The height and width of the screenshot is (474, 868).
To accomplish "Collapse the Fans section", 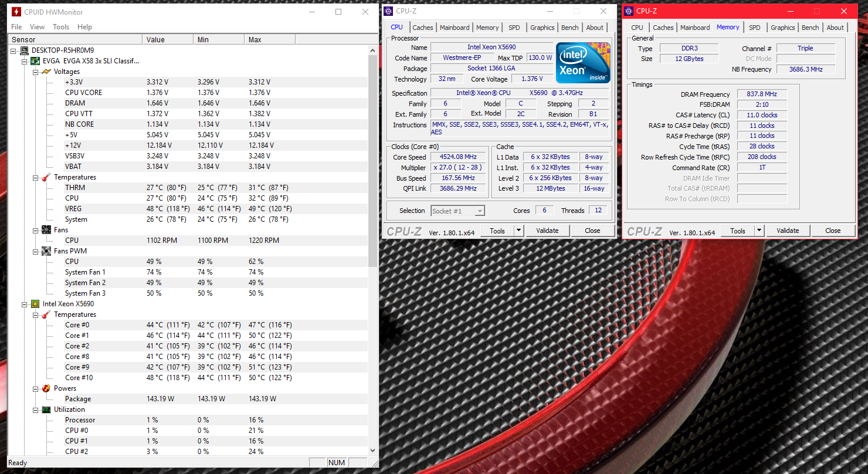I will tap(35, 230).
